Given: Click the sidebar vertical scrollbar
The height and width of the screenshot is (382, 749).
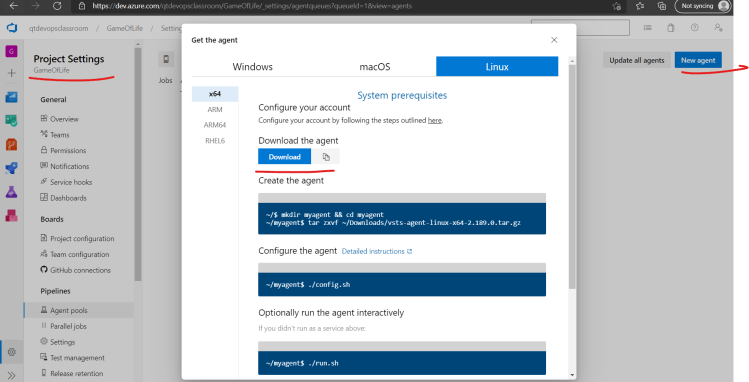Looking at the screenshot, I should coord(138,164).
